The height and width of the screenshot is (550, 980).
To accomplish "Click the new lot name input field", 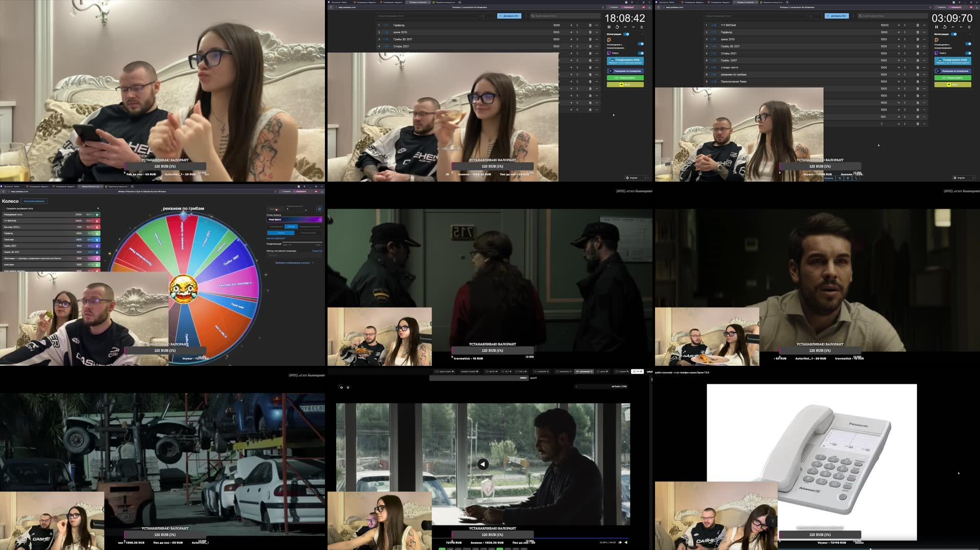I will pos(422,15).
